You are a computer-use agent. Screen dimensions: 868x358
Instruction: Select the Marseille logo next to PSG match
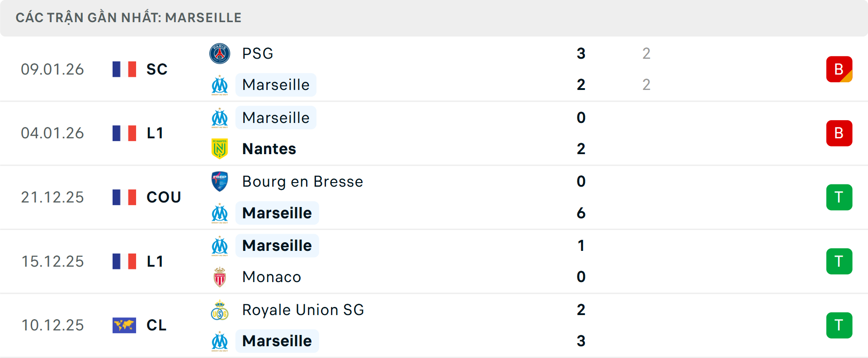click(220, 85)
